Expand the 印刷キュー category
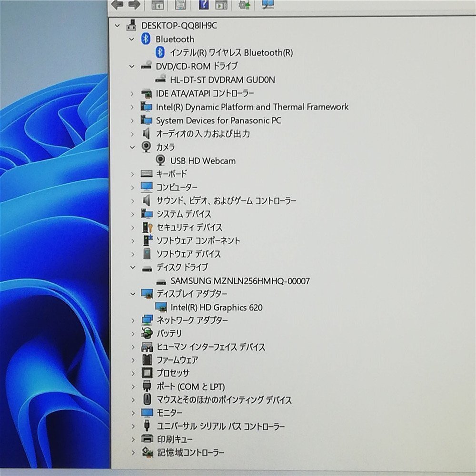 [133, 439]
